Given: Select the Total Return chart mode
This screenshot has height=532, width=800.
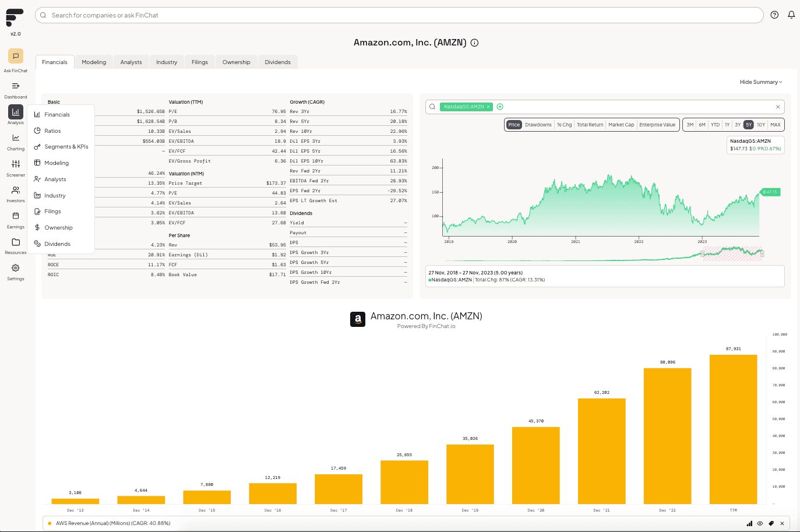Looking at the screenshot, I should point(590,125).
